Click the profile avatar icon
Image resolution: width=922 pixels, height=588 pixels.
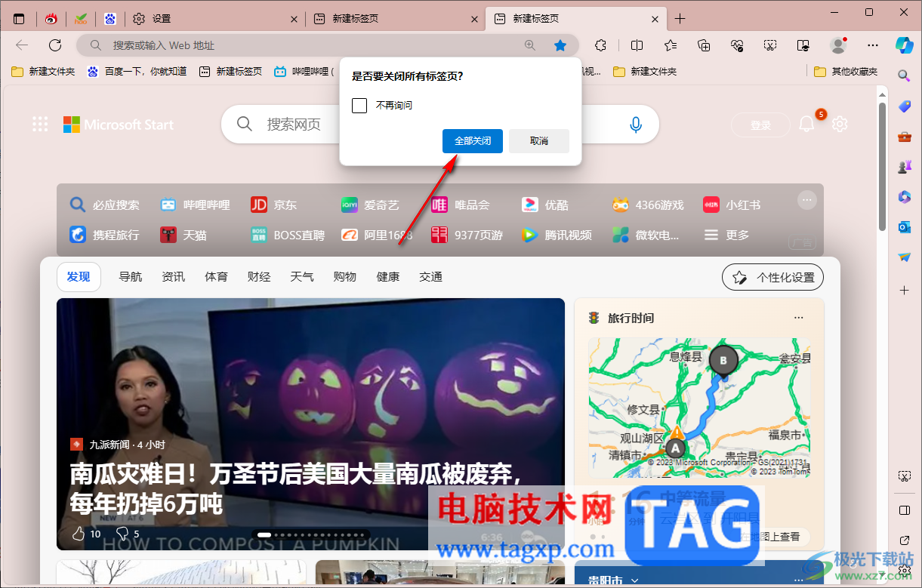tap(838, 45)
